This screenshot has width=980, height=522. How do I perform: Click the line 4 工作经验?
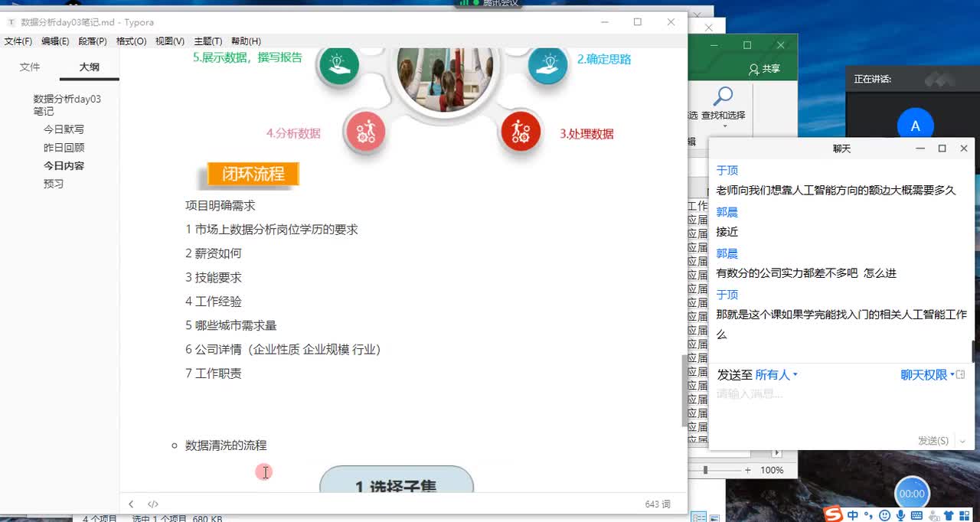[x=214, y=302]
